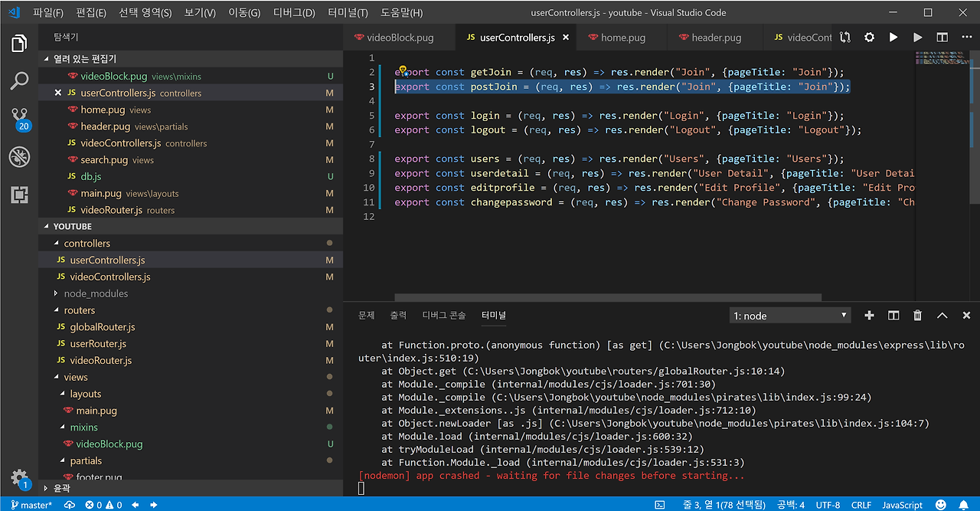The width and height of the screenshot is (980, 511).
Task: Kill terminal using the trash icon
Action: pyautogui.click(x=917, y=316)
